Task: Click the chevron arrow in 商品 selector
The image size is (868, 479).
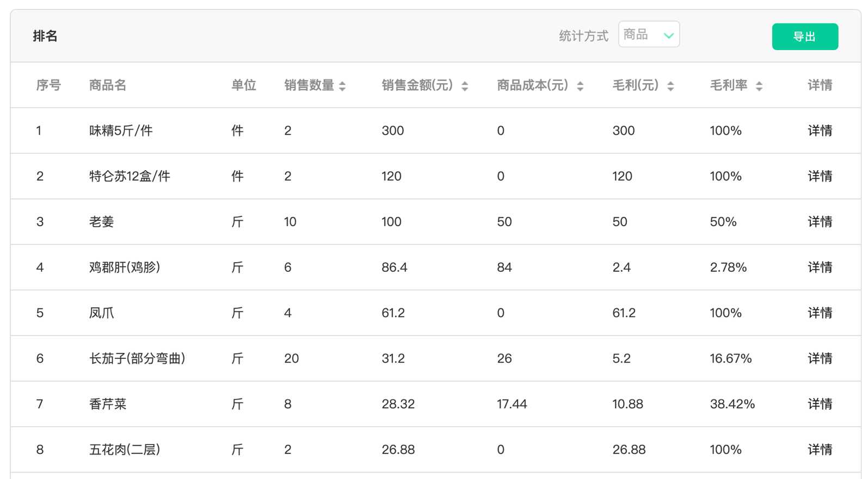Action: coord(669,36)
